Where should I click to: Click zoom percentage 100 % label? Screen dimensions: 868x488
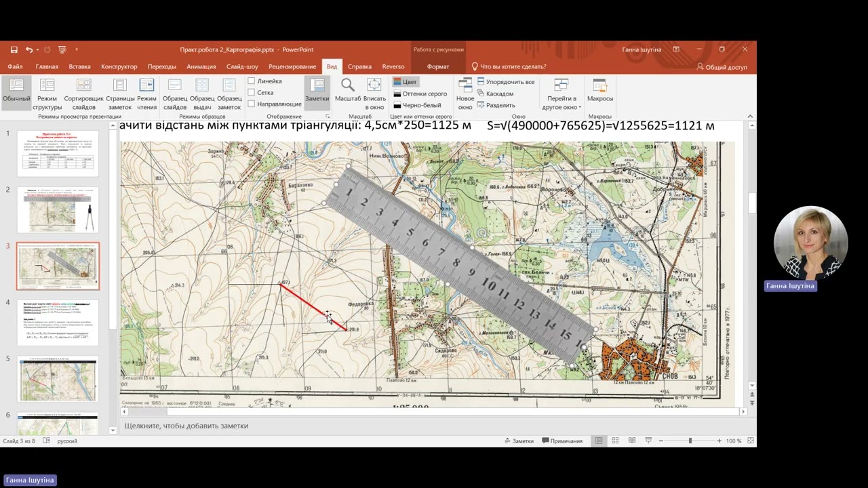(734, 441)
